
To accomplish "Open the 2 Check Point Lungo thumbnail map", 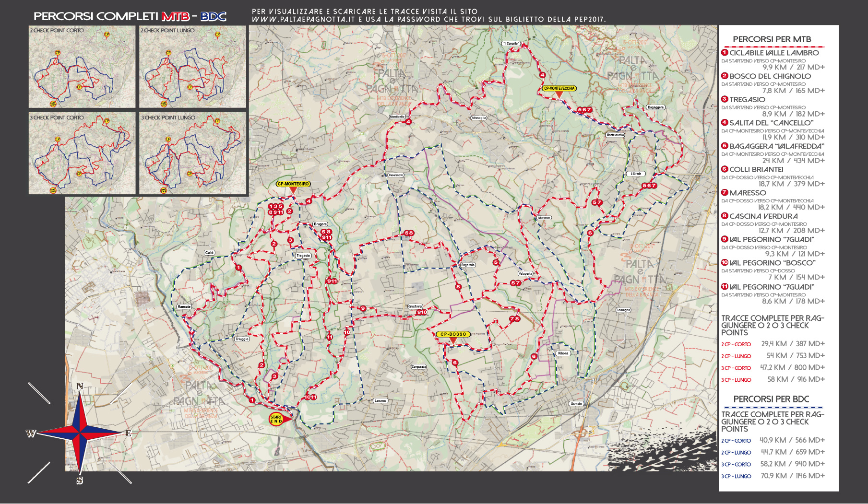I will 192,67.
